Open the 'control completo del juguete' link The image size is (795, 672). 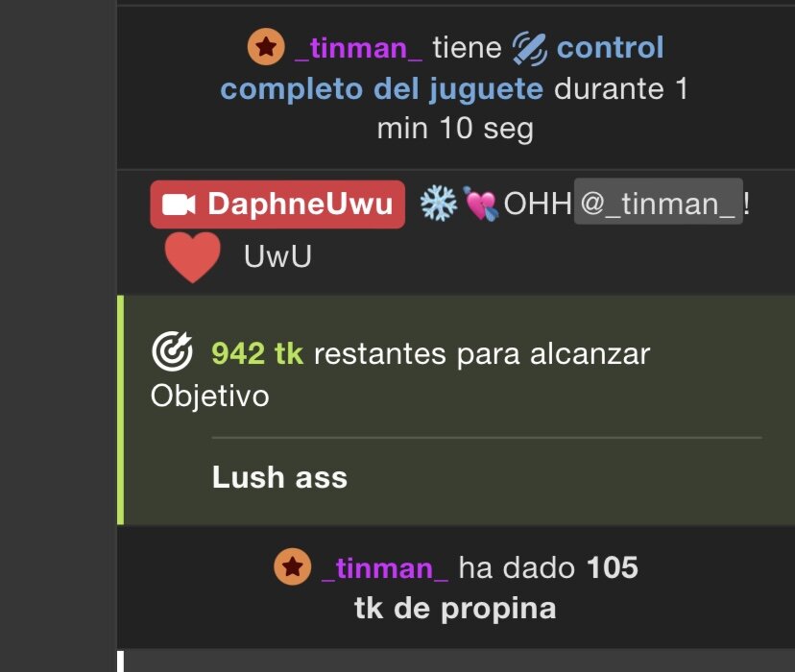(x=442, y=68)
